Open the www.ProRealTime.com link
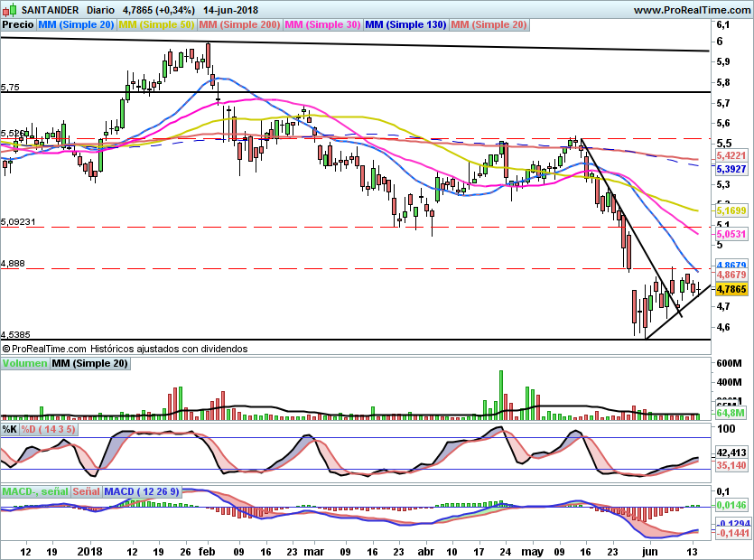Viewport: 754px width, 560px height. 691,10
